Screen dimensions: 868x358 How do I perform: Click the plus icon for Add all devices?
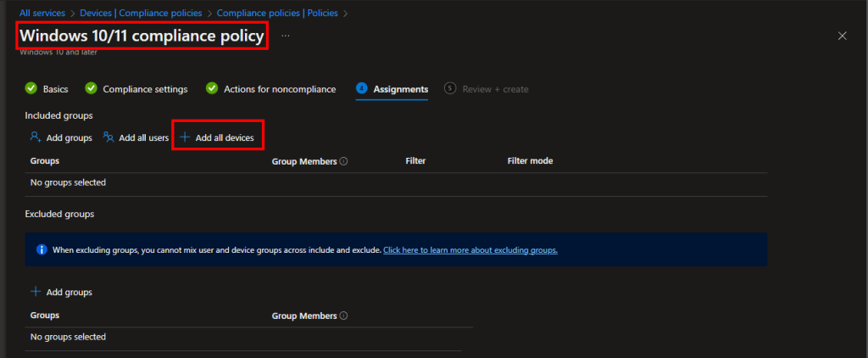coord(185,137)
